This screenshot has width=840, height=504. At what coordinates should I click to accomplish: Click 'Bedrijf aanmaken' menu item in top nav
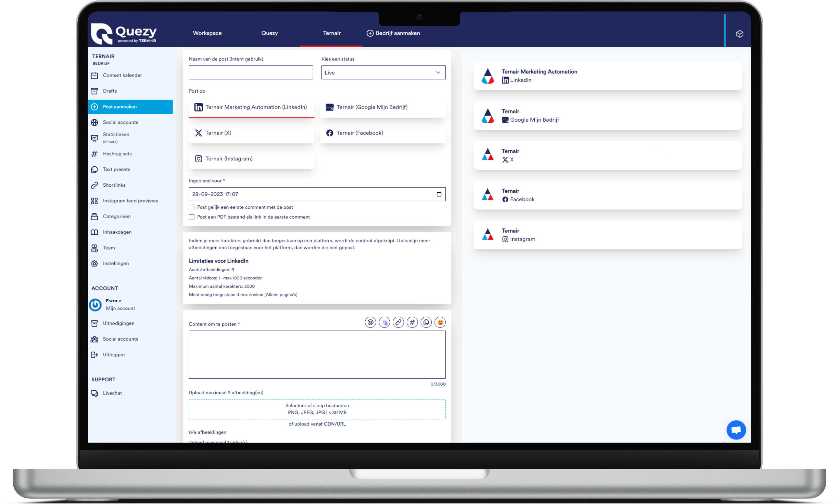(x=394, y=33)
